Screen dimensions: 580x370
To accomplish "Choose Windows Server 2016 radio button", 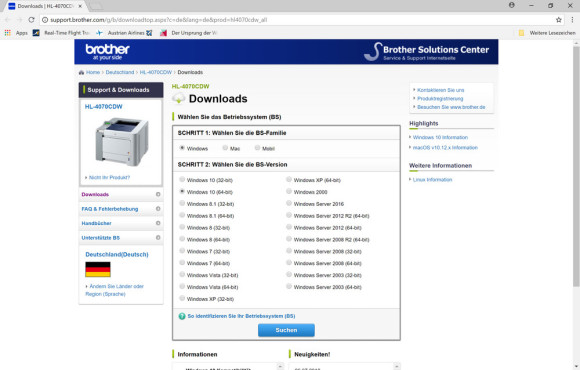I will (x=289, y=203).
